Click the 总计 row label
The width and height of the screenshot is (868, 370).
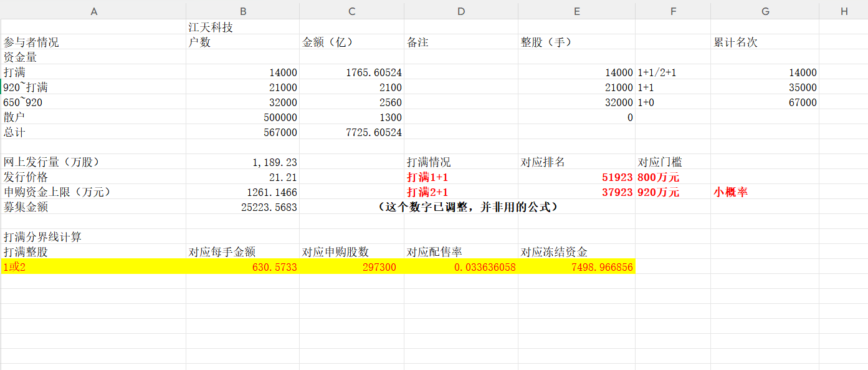(x=93, y=132)
